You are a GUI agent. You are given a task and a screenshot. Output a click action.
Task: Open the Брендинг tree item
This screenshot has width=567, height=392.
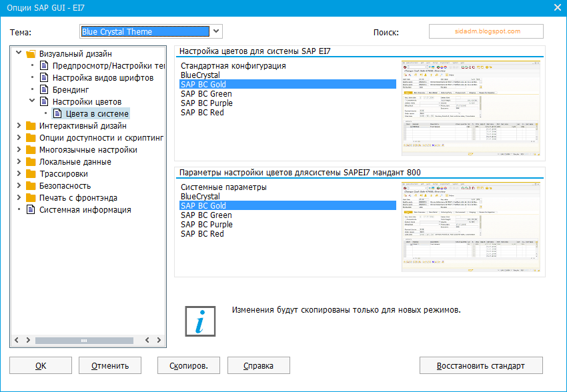point(71,89)
